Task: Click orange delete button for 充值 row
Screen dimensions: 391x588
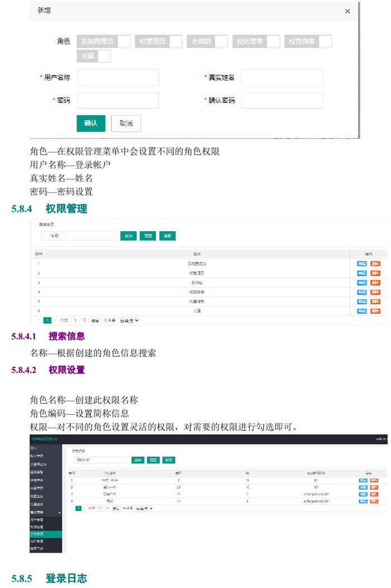Action: point(375,310)
